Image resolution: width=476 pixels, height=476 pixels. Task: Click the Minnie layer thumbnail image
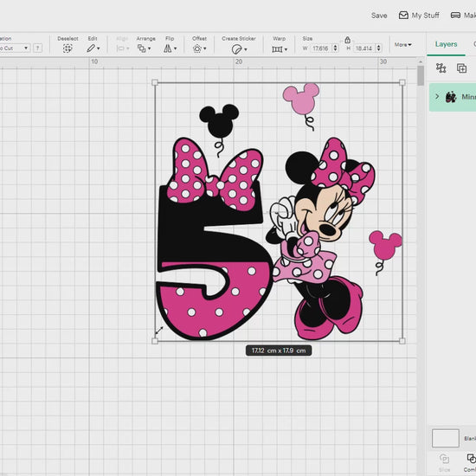coord(451,97)
